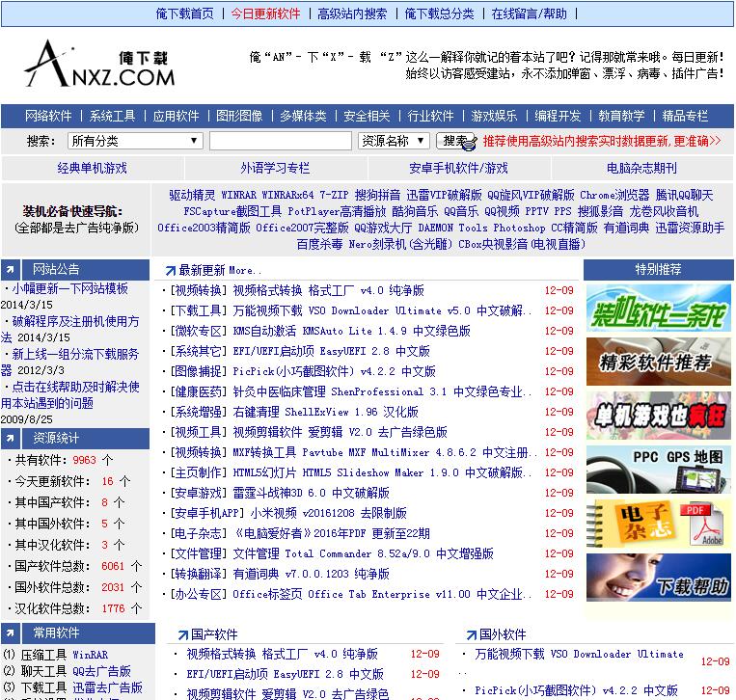Open the 外语学习专栏 tab

(x=275, y=168)
